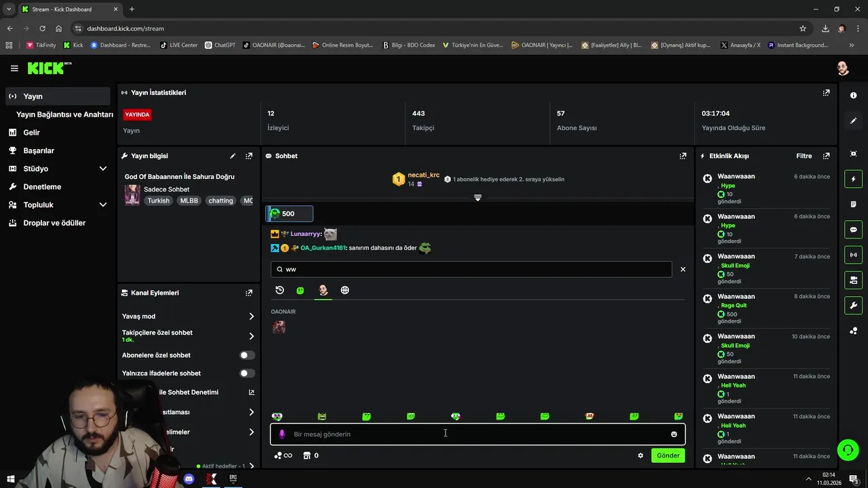Open the external link icon beside Sohbet Denetimi
This screenshot has height=488, width=868.
point(252,392)
